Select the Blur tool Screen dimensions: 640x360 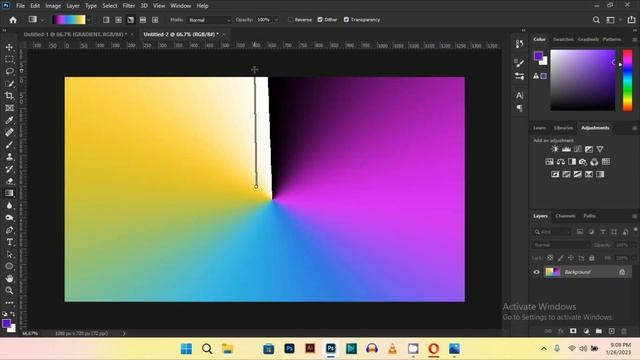point(9,206)
